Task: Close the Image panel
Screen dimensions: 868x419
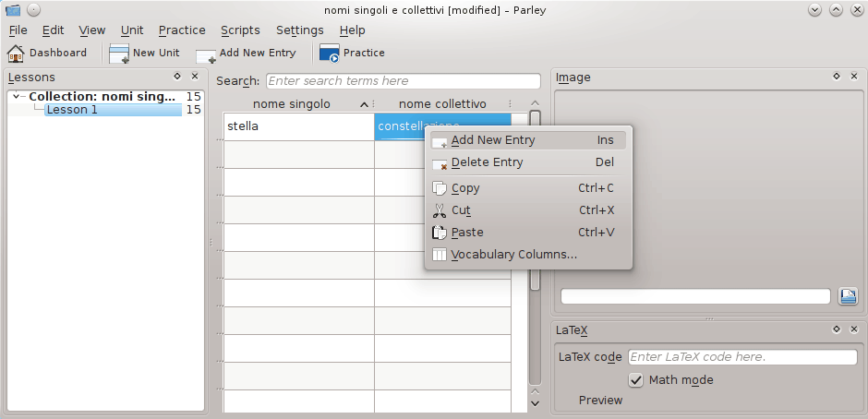Action: (x=854, y=78)
